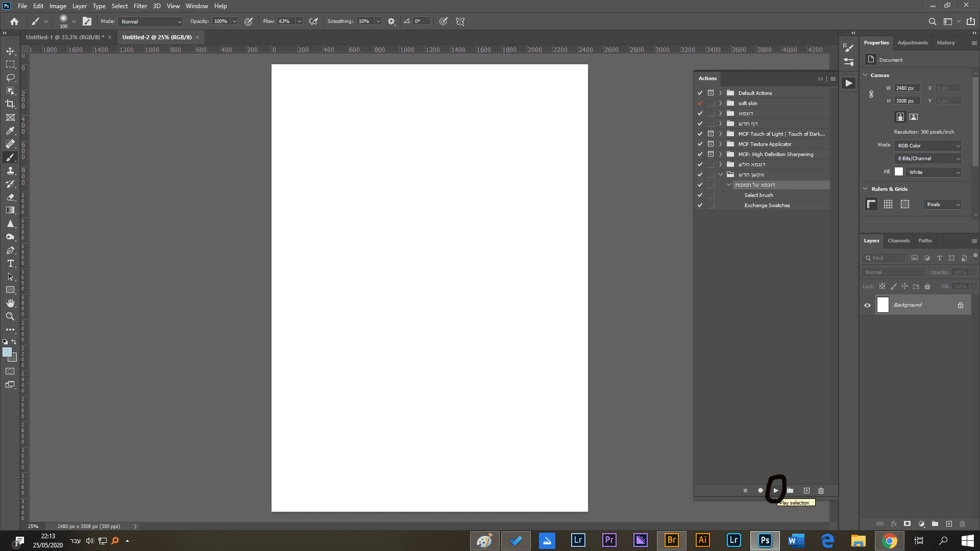The width and height of the screenshot is (980, 551).
Task: Switch to the Channels tab
Action: [898, 241]
